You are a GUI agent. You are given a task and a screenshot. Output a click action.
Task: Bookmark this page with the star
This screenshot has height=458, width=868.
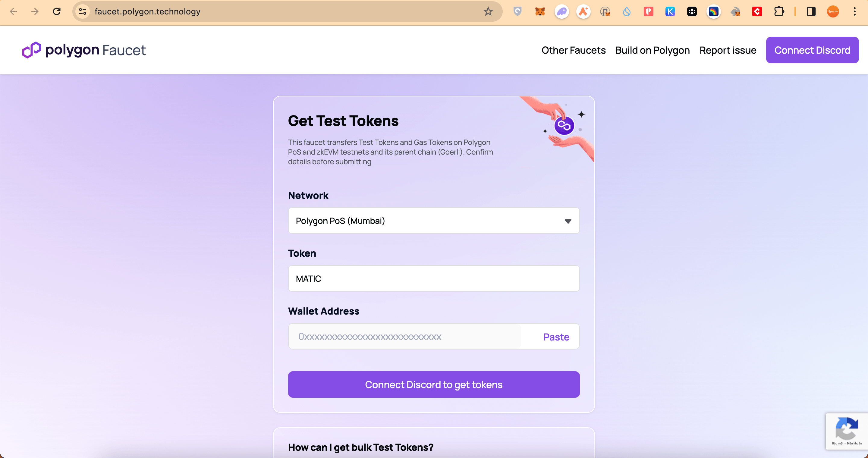tap(488, 11)
